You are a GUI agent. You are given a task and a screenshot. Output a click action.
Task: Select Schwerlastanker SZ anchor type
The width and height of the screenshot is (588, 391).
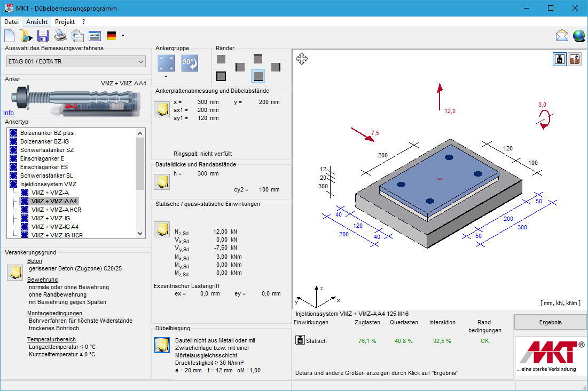(x=47, y=150)
